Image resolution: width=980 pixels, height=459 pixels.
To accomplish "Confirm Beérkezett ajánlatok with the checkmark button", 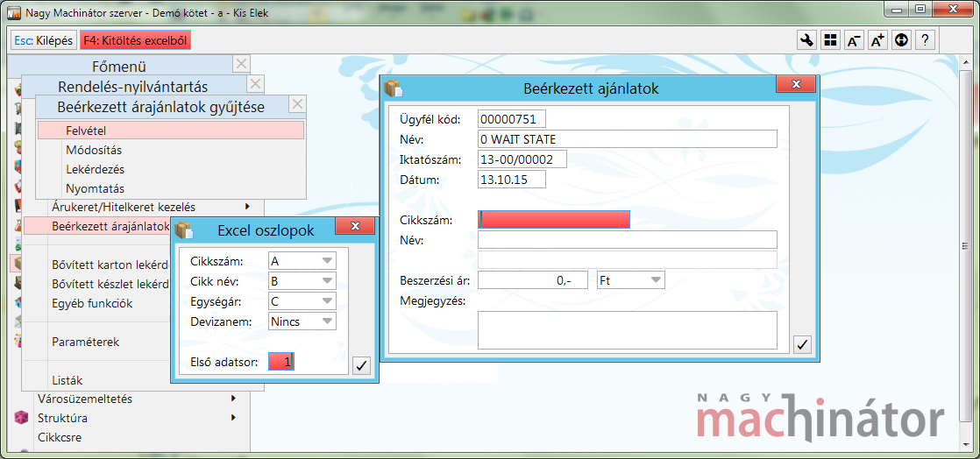I will [803, 343].
